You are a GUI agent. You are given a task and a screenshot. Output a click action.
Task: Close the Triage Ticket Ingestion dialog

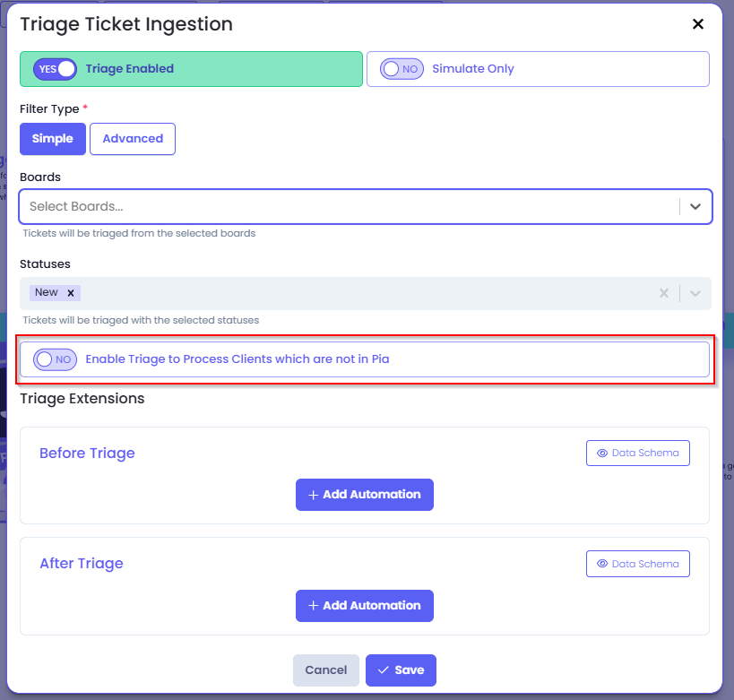697,24
